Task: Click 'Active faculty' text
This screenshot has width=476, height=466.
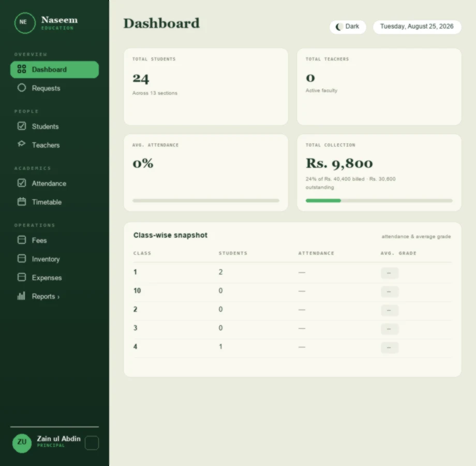Action: [x=321, y=91]
